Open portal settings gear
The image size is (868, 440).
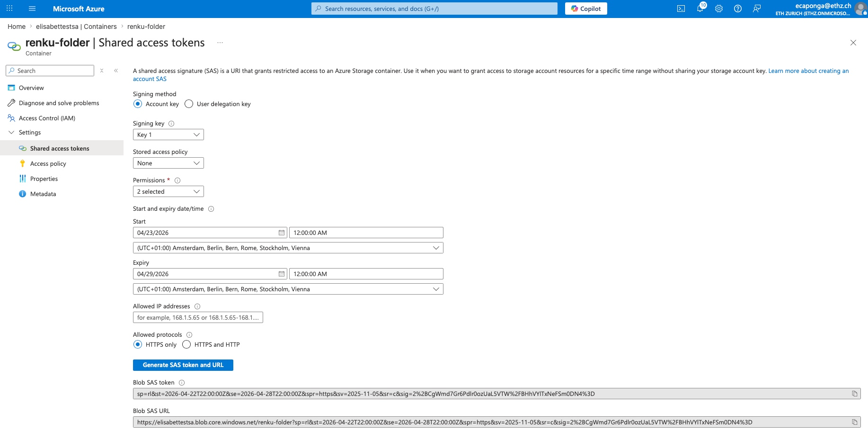pyautogui.click(x=719, y=9)
